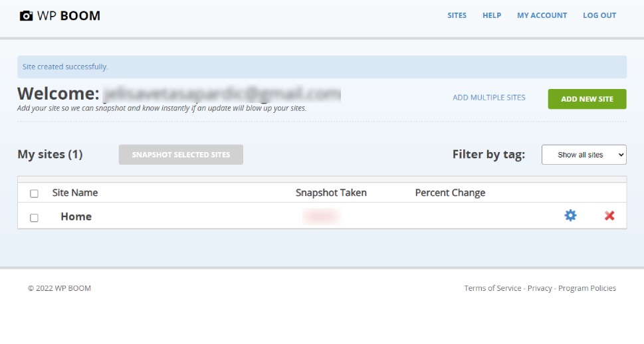Viewport: 644px width, 344px height.
Task: Click the Percent Change column header
Action: coord(450,193)
